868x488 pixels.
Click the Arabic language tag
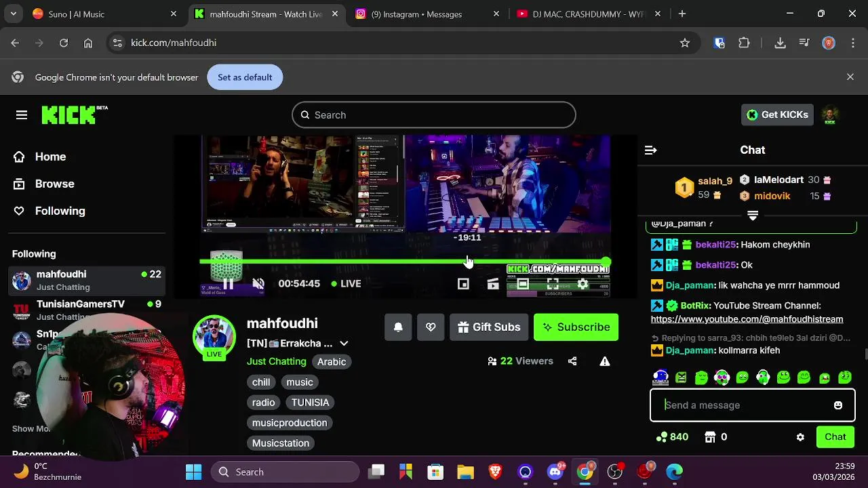[x=332, y=362]
